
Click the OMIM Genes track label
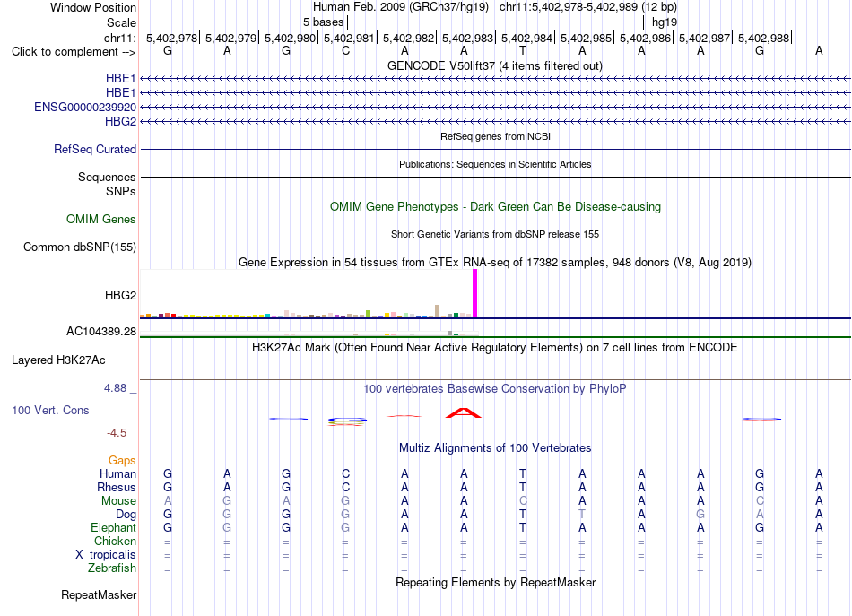[101, 219]
